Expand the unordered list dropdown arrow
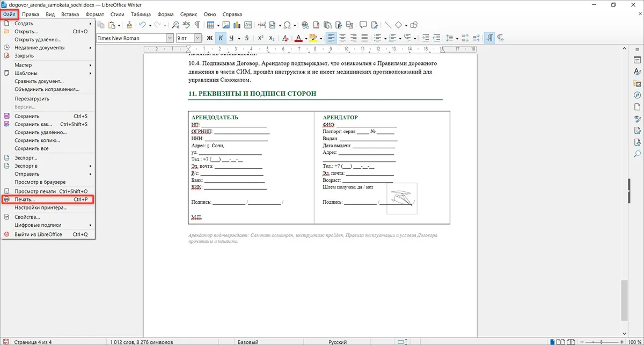 [x=385, y=38]
